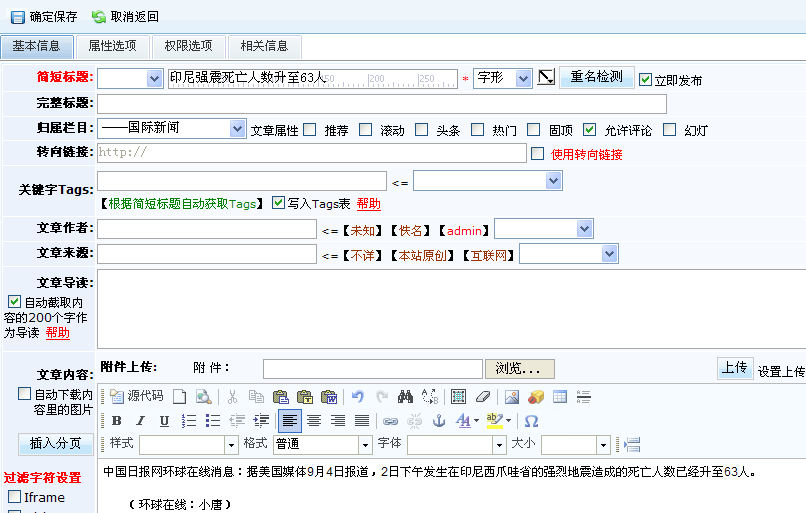
Task: Click the 确定保存 save icon
Action: tap(18, 17)
